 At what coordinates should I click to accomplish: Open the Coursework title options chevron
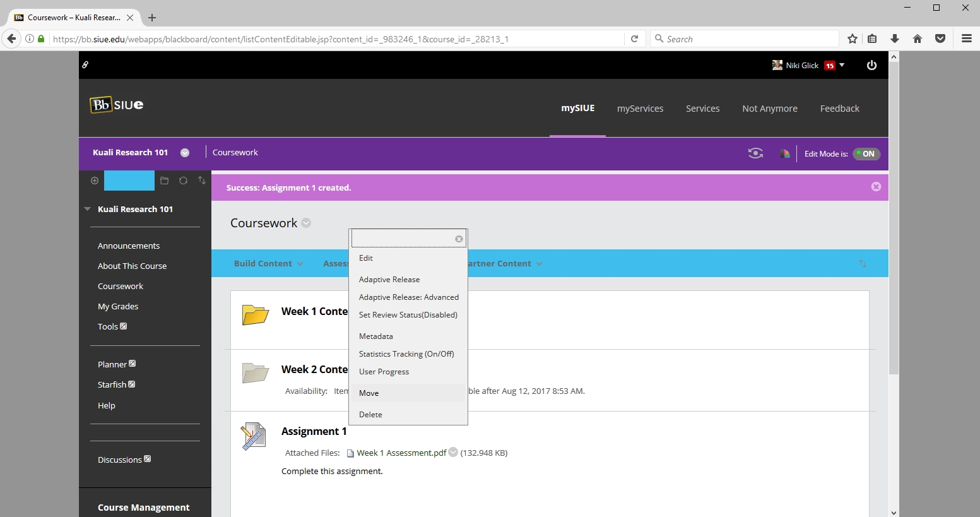pyautogui.click(x=306, y=223)
